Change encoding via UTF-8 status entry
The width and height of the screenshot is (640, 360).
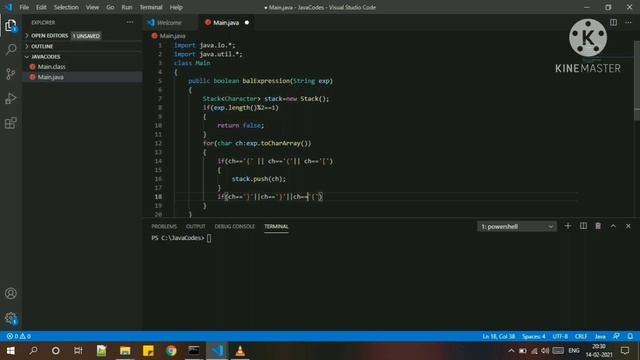coord(560,336)
